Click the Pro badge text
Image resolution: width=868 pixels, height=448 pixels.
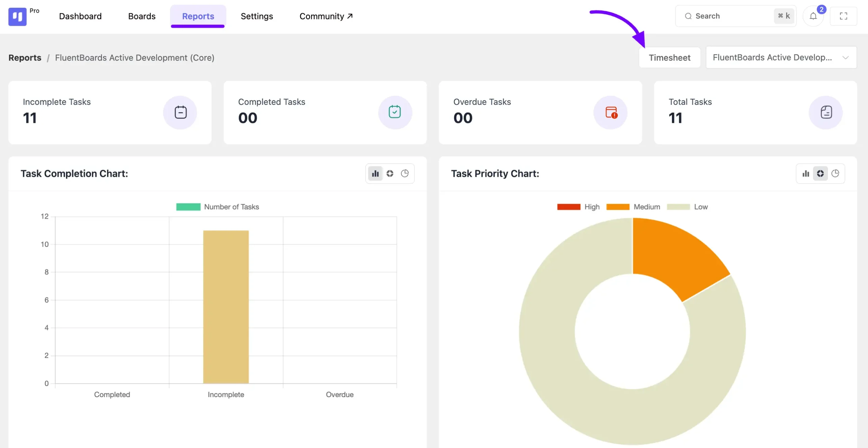(x=34, y=11)
